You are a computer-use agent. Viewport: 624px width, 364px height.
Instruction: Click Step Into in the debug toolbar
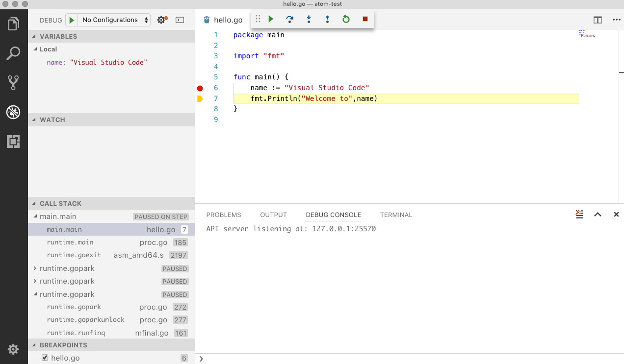(309, 19)
